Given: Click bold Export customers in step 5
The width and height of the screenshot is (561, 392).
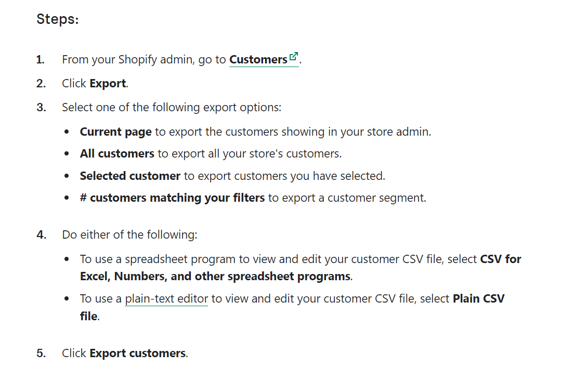Looking at the screenshot, I should 137,354.
